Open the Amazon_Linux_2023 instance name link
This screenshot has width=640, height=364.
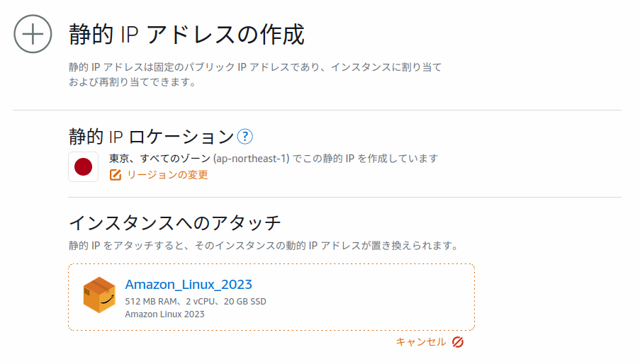[x=189, y=285]
